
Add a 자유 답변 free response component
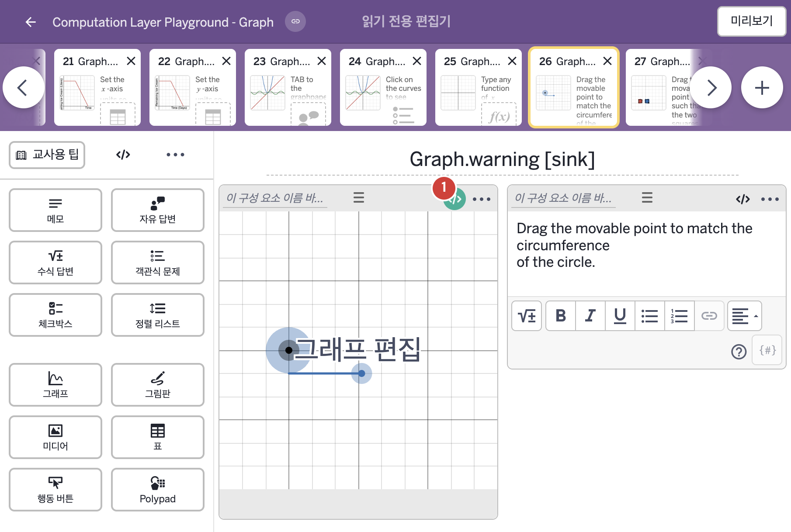click(x=158, y=210)
